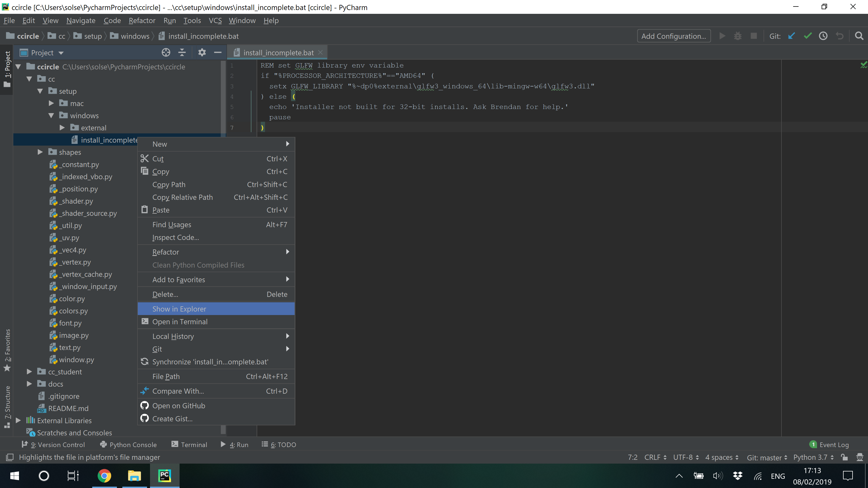Click the Project panel vertical scrollbar

click(x=223, y=247)
